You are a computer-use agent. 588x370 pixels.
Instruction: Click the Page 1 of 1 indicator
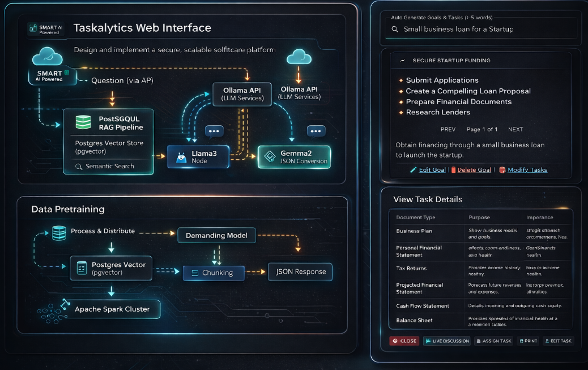482,129
